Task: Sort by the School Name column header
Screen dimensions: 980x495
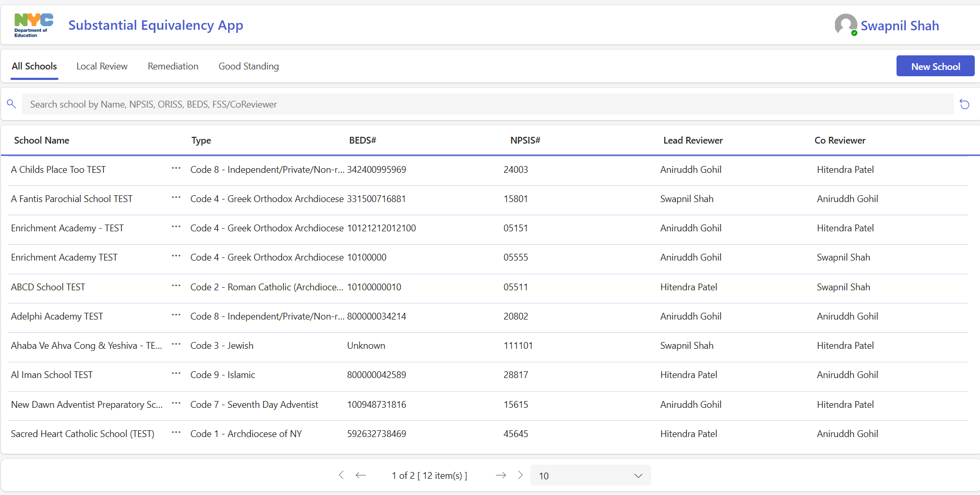Action: click(x=42, y=140)
